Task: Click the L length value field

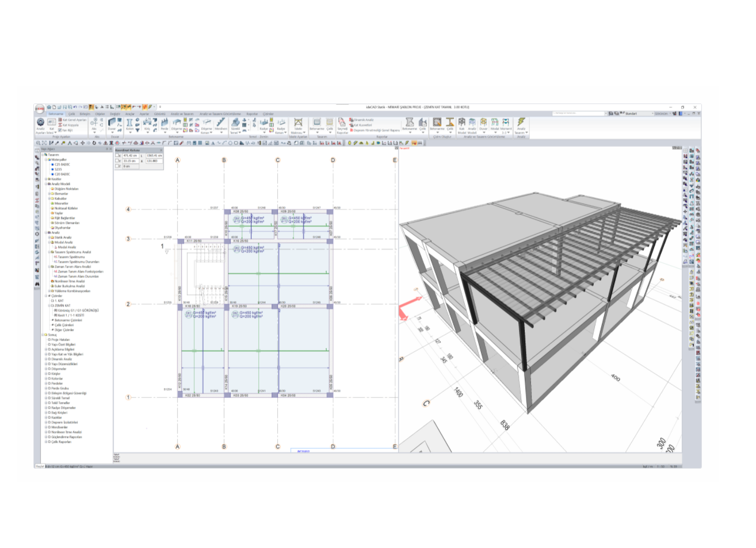Action: 154,155
